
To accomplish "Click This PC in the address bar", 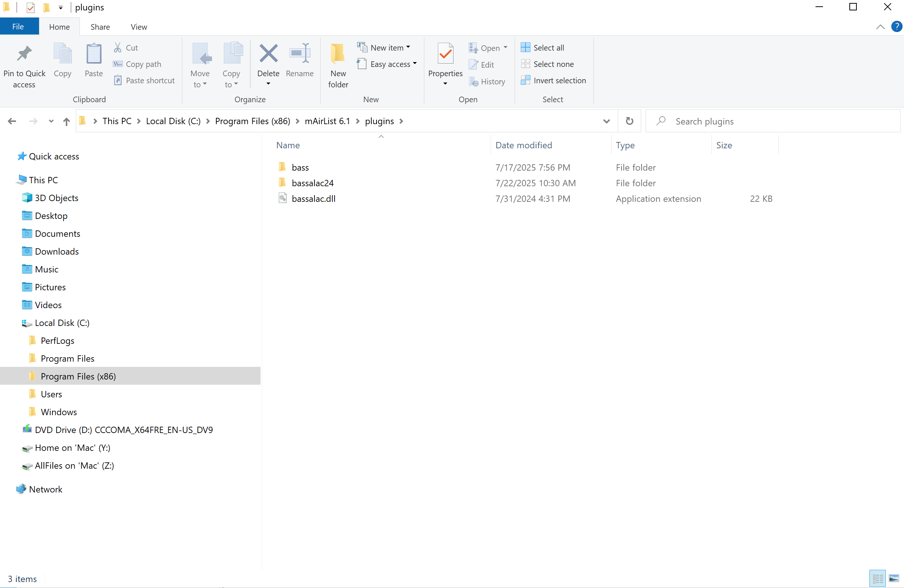I will click(117, 121).
